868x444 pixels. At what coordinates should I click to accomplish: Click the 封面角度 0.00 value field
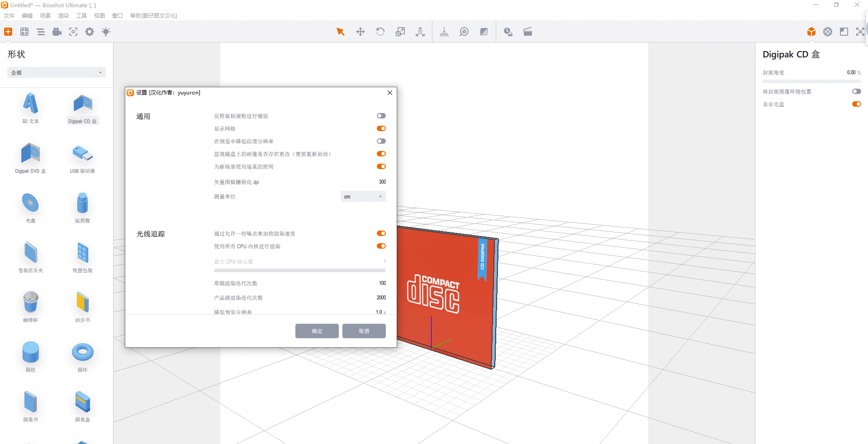pos(851,72)
